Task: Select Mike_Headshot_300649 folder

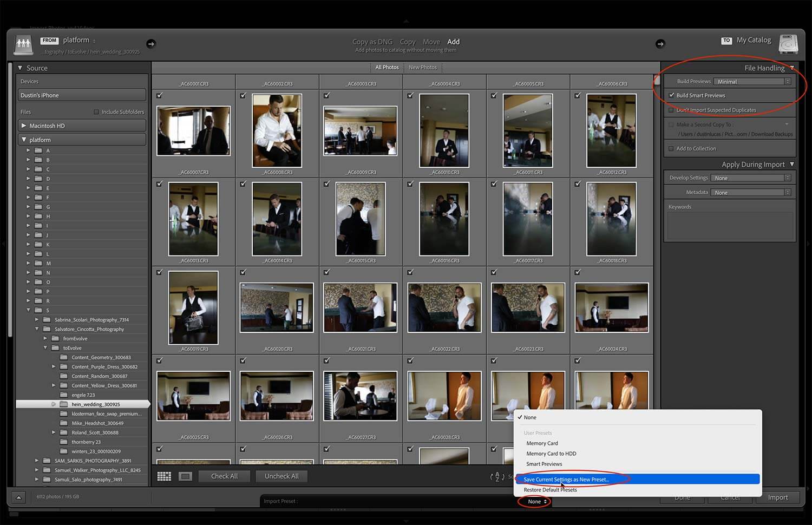Action: [97, 423]
